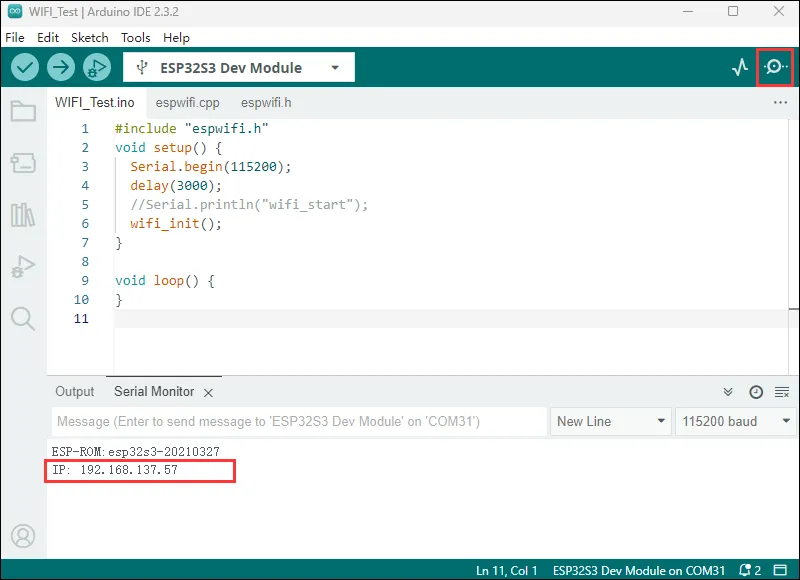Clear the Serial Monitor output
The height and width of the screenshot is (580, 800).
(x=782, y=392)
